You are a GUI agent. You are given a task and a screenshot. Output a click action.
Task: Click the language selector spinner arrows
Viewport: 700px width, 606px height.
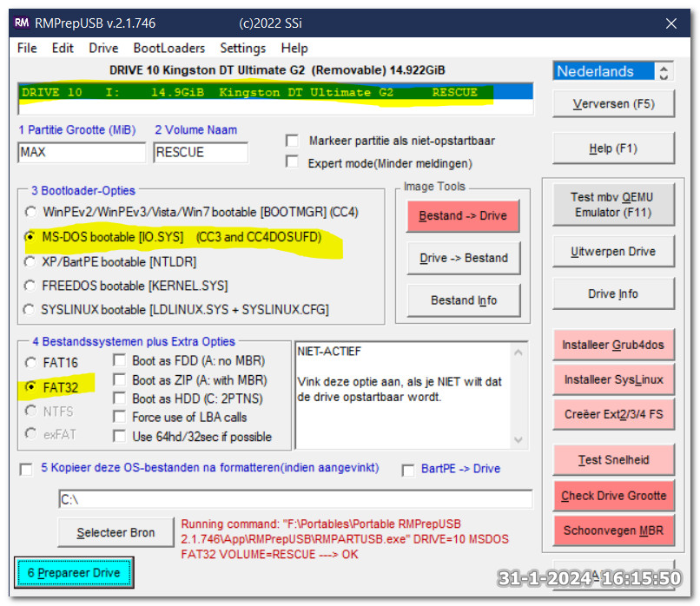coord(664,72)
